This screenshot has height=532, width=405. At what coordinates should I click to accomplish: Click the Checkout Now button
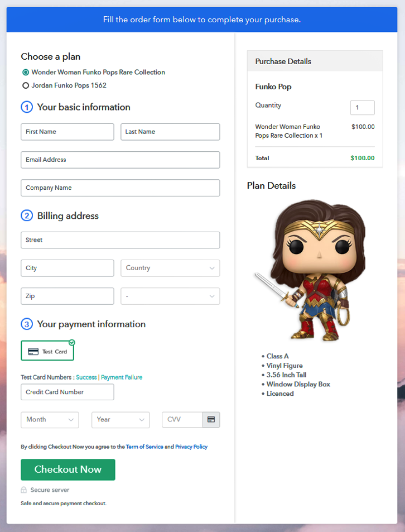[68, 469]
